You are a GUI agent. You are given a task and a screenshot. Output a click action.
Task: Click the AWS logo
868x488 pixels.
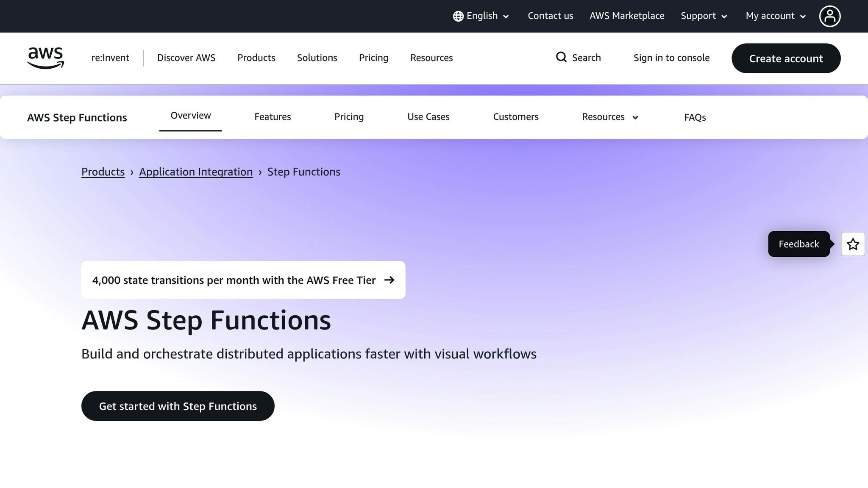(45, 58)
